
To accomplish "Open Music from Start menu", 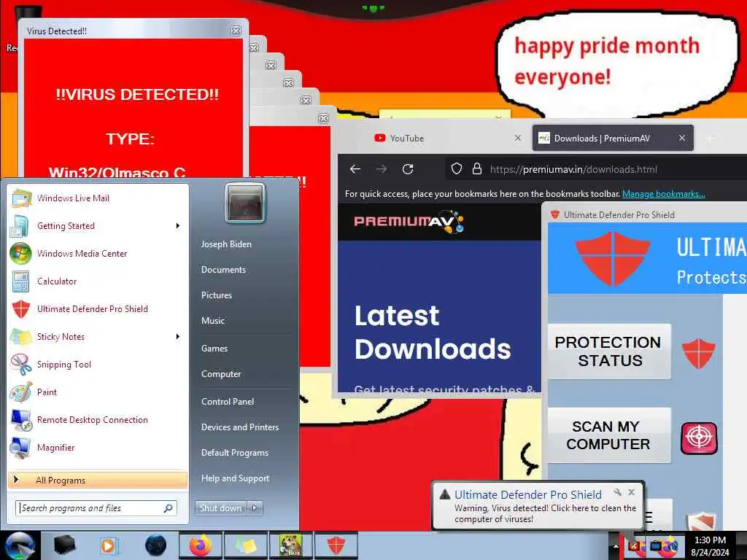I will pos(213,321).
